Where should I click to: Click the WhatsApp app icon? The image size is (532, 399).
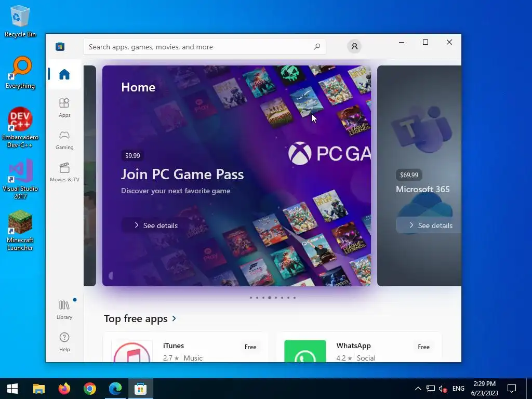click(305, 351)
